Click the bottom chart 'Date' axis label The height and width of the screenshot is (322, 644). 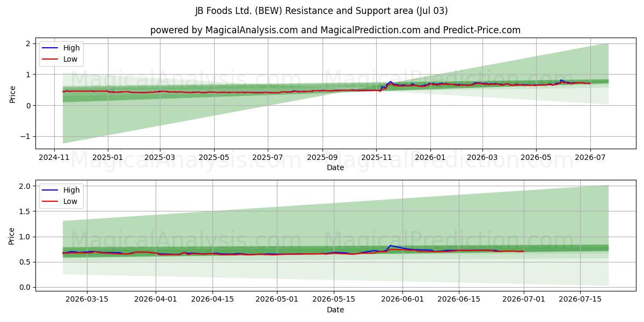[335, 310]
